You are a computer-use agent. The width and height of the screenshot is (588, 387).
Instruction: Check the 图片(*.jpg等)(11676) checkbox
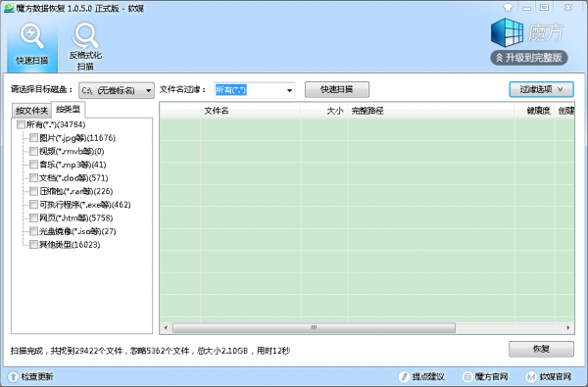[33, 137]
